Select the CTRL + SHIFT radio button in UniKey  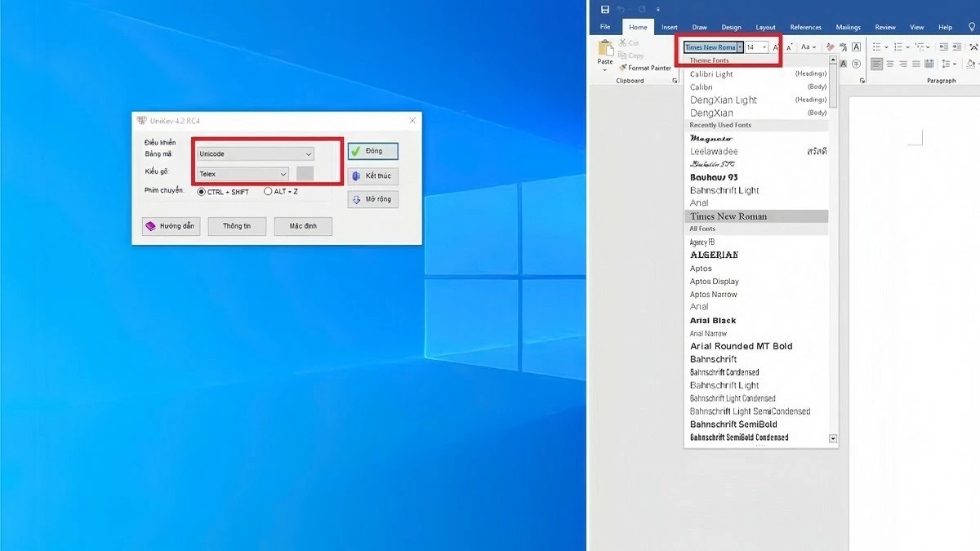click(x=202, y=191)
